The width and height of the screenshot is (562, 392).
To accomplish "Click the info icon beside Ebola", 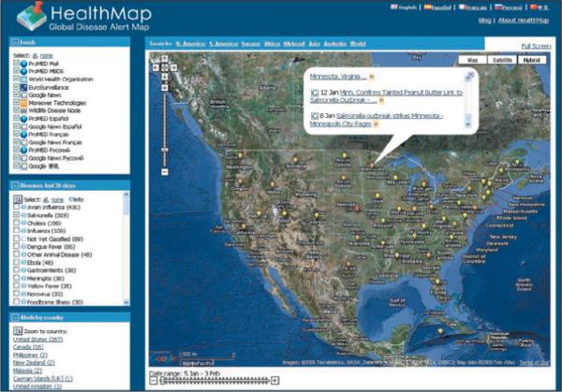I will 23,262.
